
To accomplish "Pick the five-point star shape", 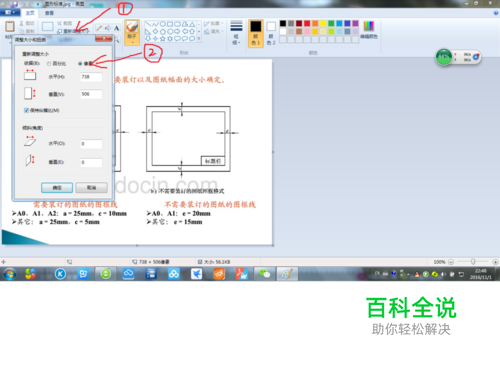I will point(163,39).
